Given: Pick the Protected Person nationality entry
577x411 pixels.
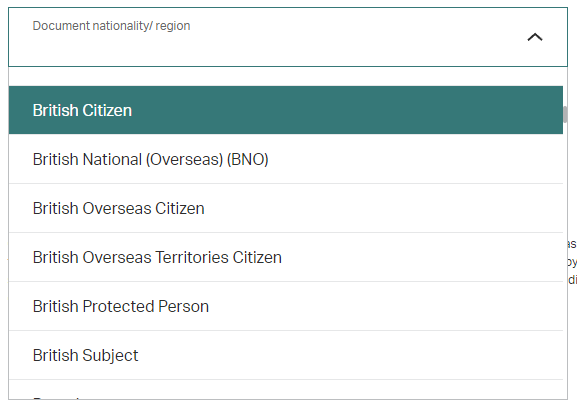Looking at the screenshot, I should point(286,306).
